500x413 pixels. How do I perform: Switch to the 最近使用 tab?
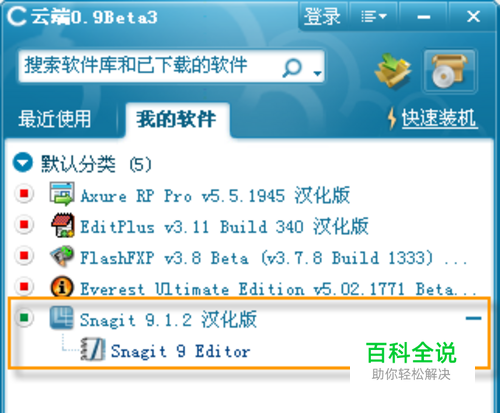[x=55, y=119]
